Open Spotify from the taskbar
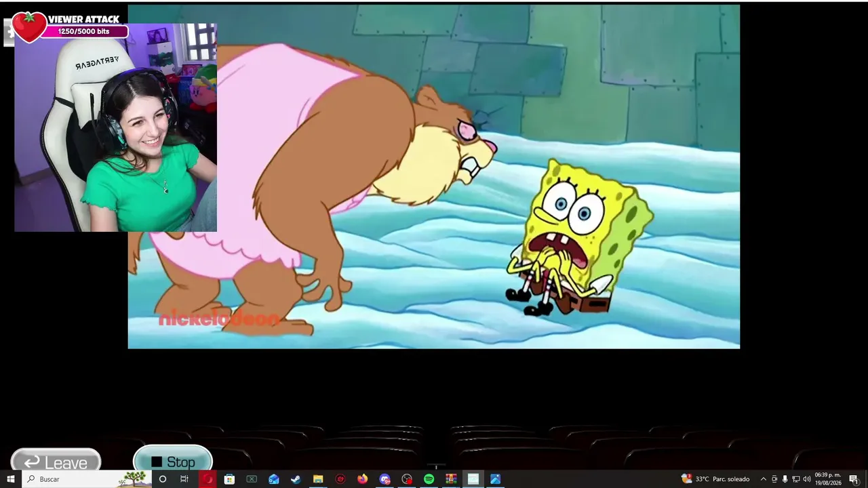This screenshot has width=868, height=488. (429, 479)
